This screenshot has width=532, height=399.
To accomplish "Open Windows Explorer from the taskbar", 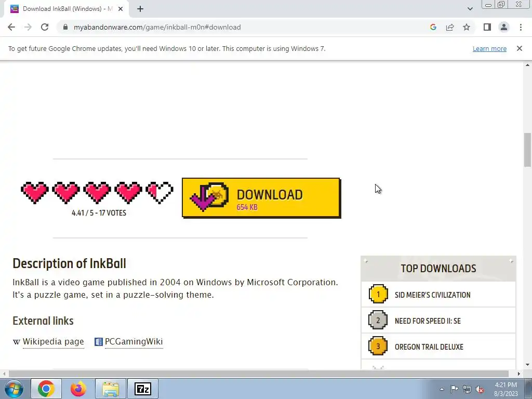I will 111,389.
